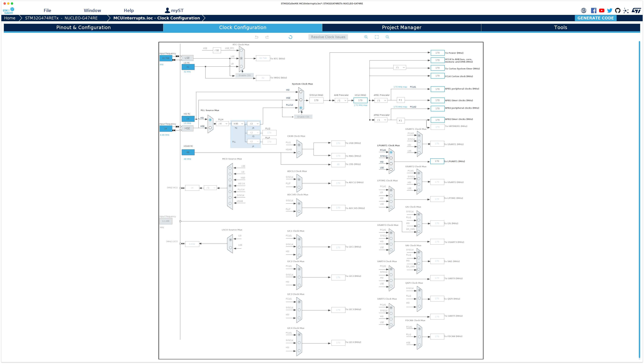Zoom out of the clock diagram
This screenshot has width=644, height=364.
point(387,37)
